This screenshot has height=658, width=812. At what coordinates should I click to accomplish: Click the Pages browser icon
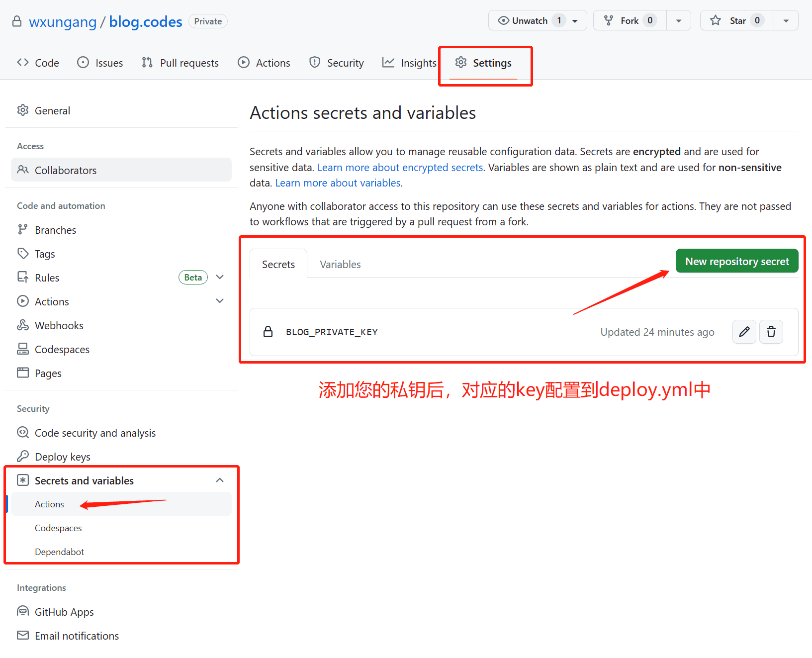(x=23, y=373)
